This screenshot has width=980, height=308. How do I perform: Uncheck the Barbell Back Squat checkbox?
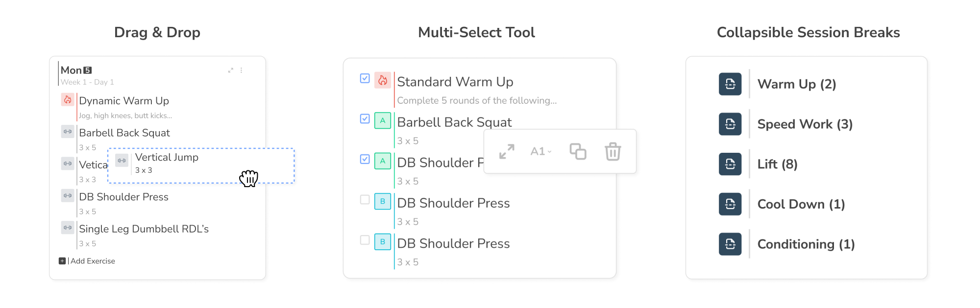pyautogui.click(x=365, y=119)
